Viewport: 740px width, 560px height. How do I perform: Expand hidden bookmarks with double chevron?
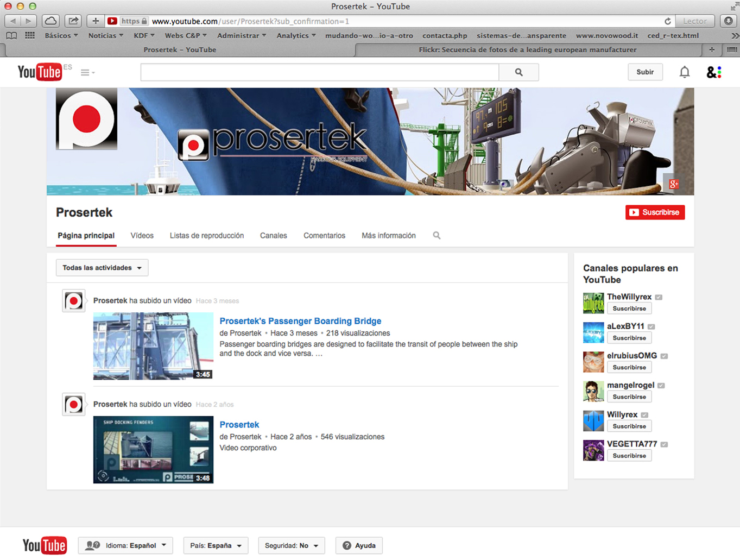pos(735,36)
